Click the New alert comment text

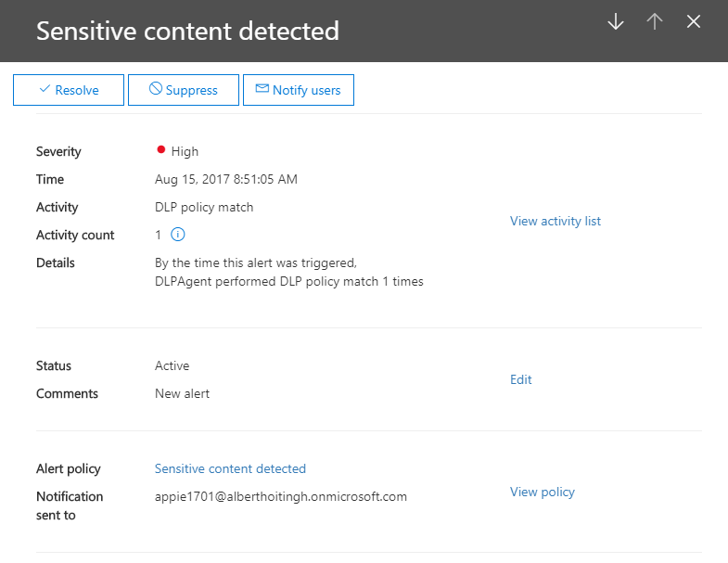(x=182, y=393)
